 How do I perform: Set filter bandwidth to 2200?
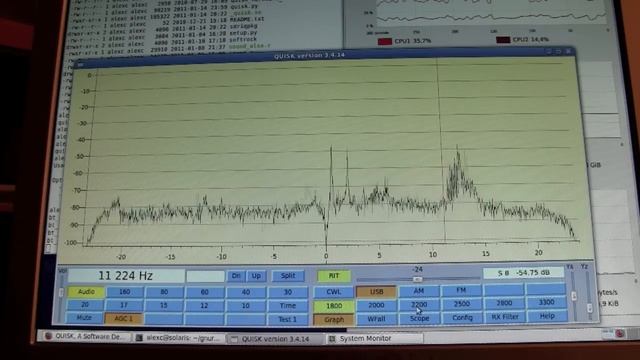pos(419,304)
